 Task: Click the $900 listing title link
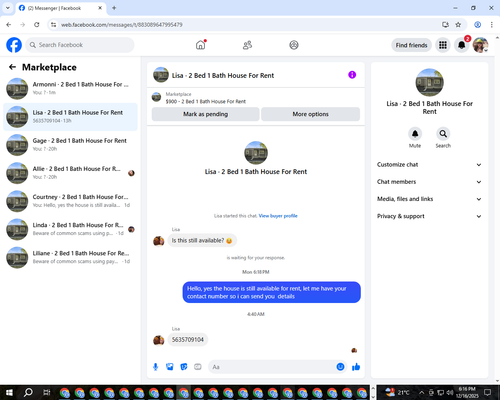206,101
